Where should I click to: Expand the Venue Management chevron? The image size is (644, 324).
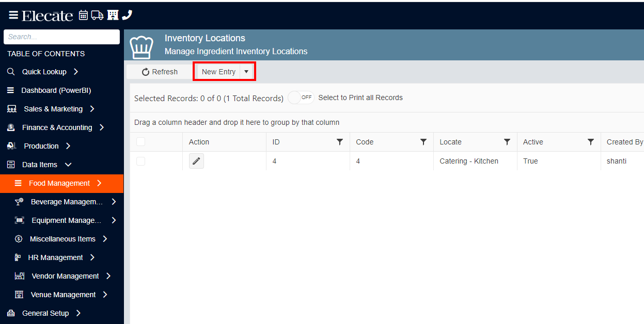click(105, 295)
